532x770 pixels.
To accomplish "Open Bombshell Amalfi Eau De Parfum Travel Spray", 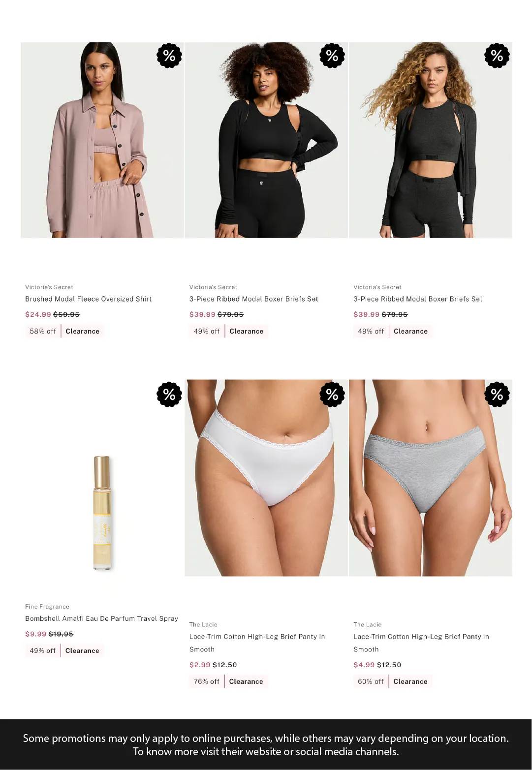I will (x=102, y=618).
